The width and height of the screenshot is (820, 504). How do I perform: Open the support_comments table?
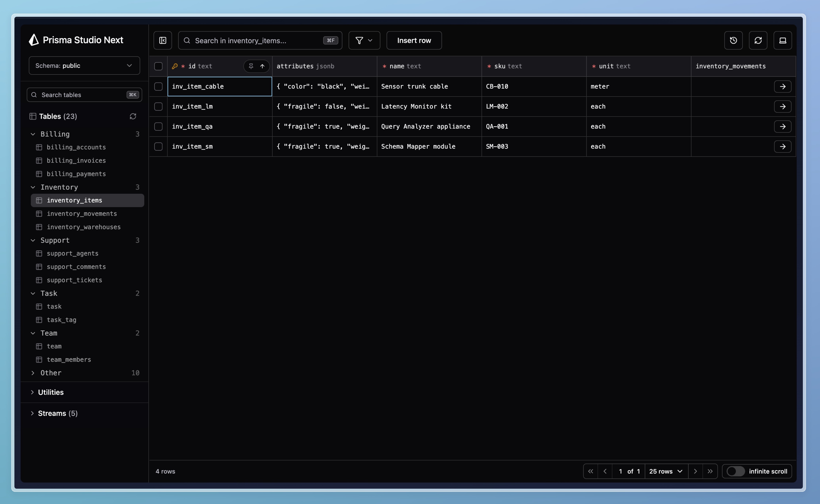pyautogui.click(x=87, y=267)
